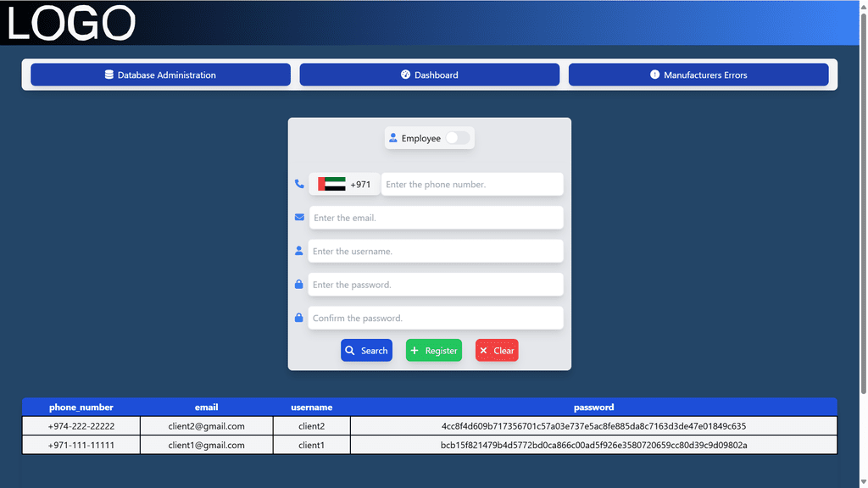The width and height of the screenshot is (868, 488).
Task: Focus the Enter the password field
Action: pos(436,285)
